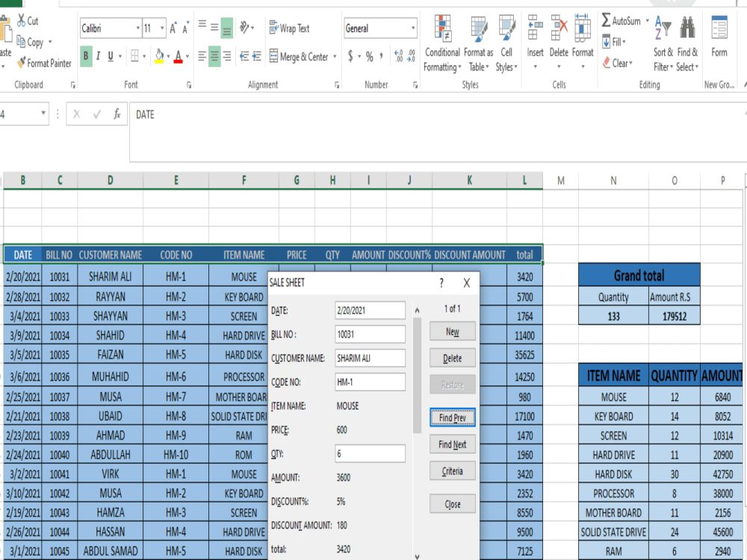This screenshot has width=747, height=560.
Task: Click the QTY input field
Action: click(370, 453)
